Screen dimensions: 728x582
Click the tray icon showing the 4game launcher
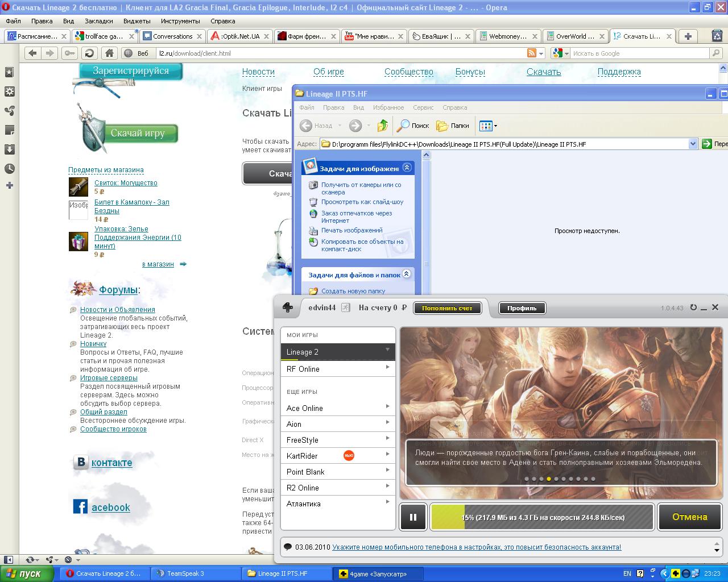point(676,573)
